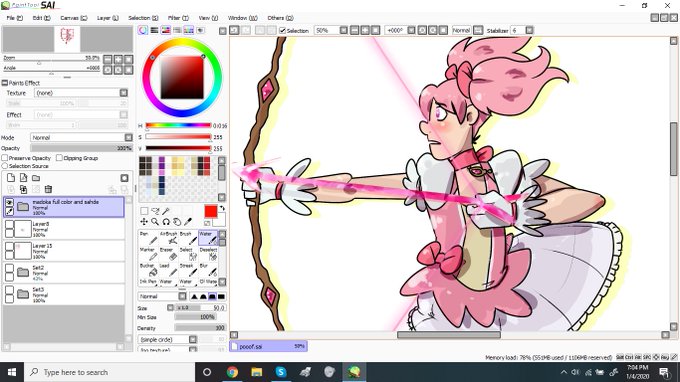Select the Bucket tool

148,270
